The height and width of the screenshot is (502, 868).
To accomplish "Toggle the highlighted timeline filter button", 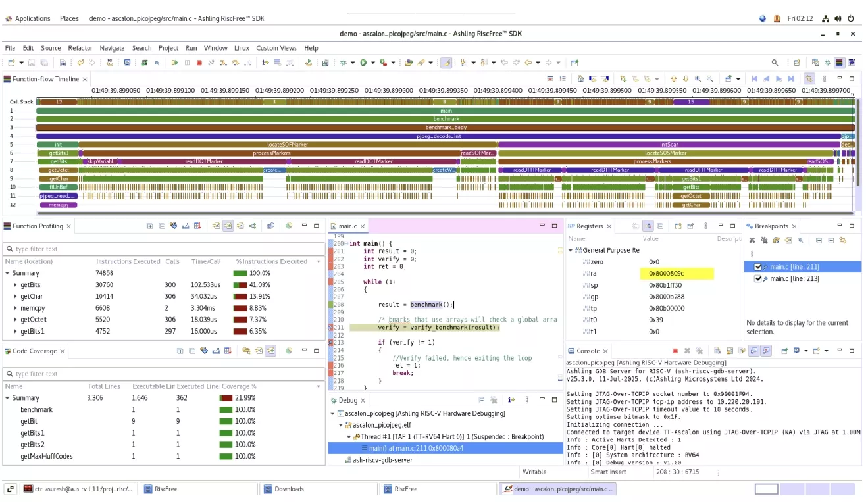I will coord(809,78).
